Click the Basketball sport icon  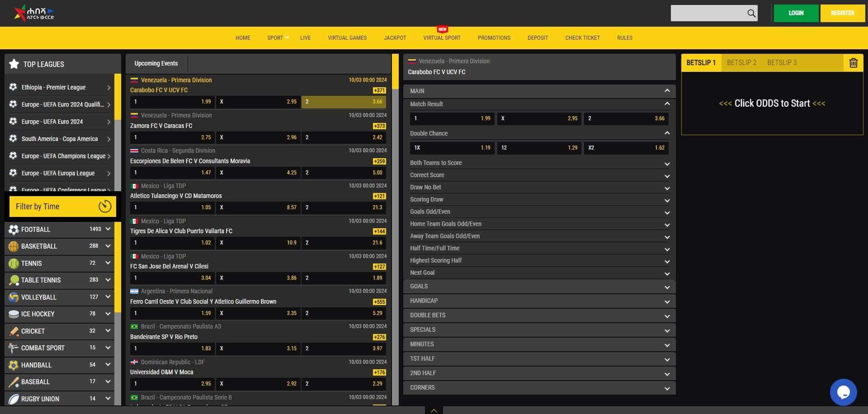pos(14,246)
